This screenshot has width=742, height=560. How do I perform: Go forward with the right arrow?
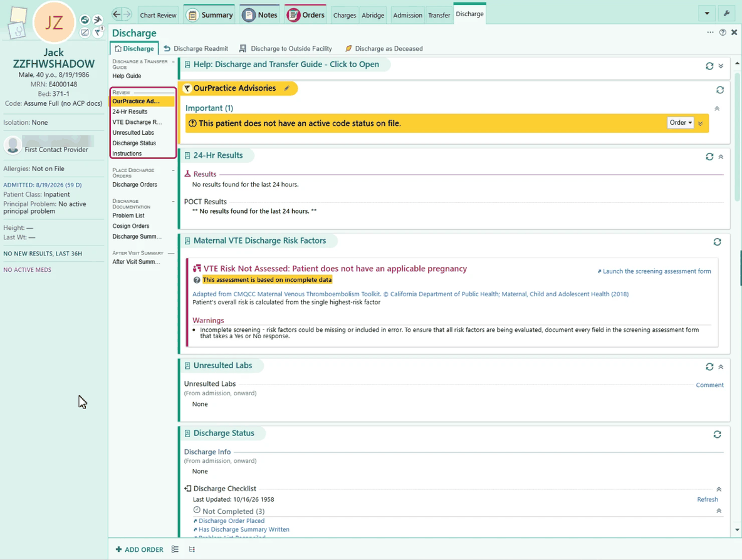pyautogui.click(x=127, y=14)
